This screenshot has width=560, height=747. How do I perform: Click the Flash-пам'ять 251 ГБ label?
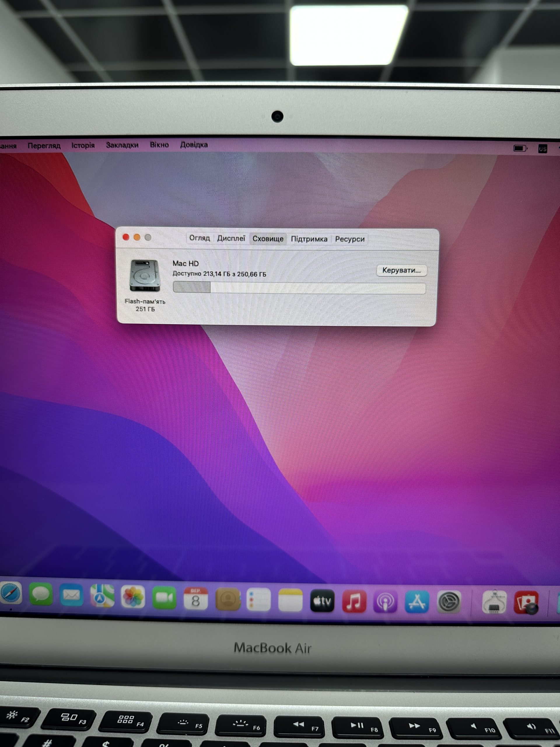[x=145, y=305]
